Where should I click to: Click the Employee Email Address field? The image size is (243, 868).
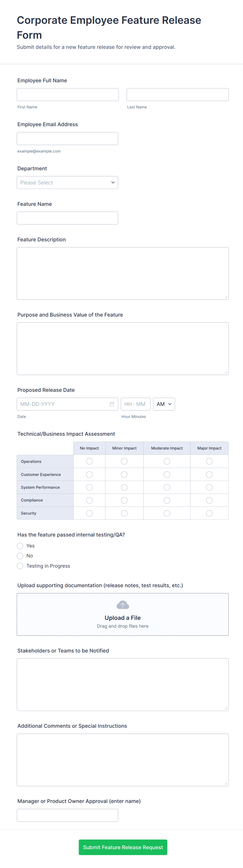pos(67,138)
